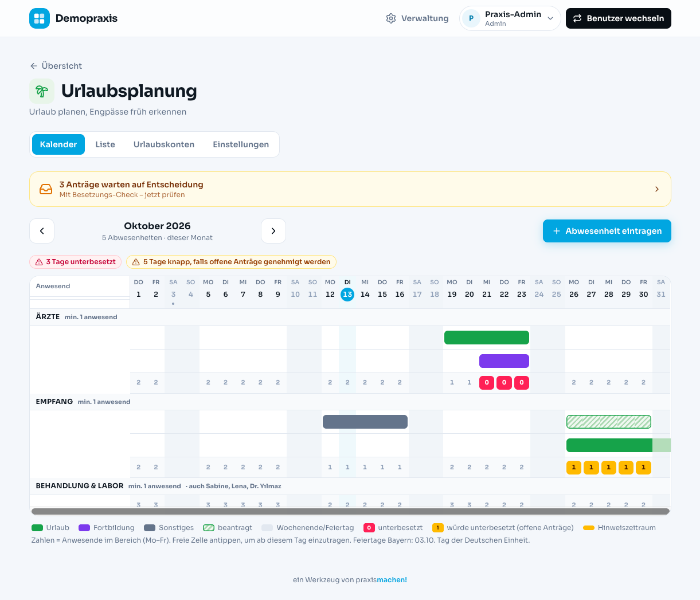The height and width of the screenshot is (600, 700).
Task: Click yellow 1 badge on Wednesday 28
Action: point(609,467)
